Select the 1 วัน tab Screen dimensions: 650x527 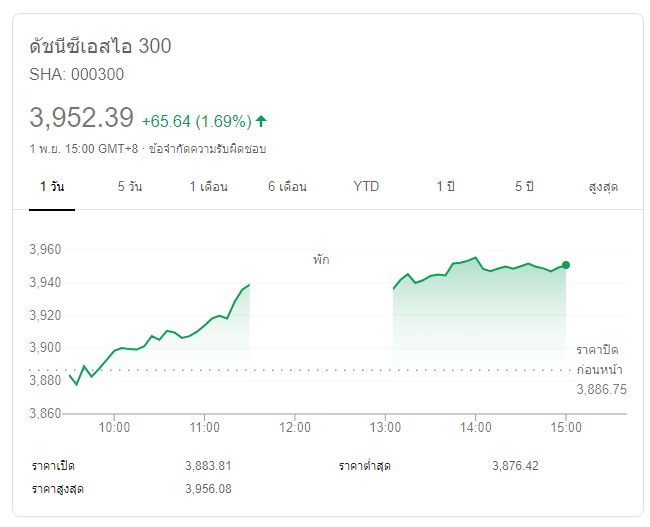pos(53,187)
